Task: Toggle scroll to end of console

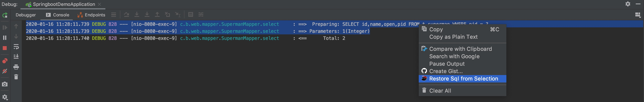Action: [16, 56]
